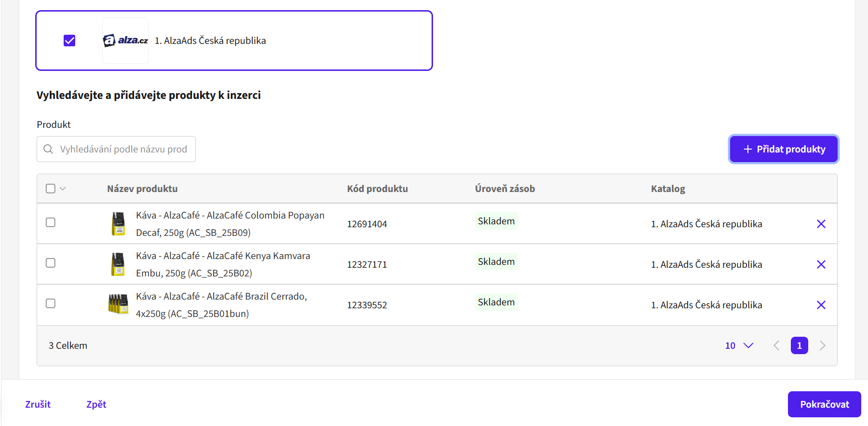868x426 pixels.
Task: Expand selection options chevron in header
Action: point(63,189)
